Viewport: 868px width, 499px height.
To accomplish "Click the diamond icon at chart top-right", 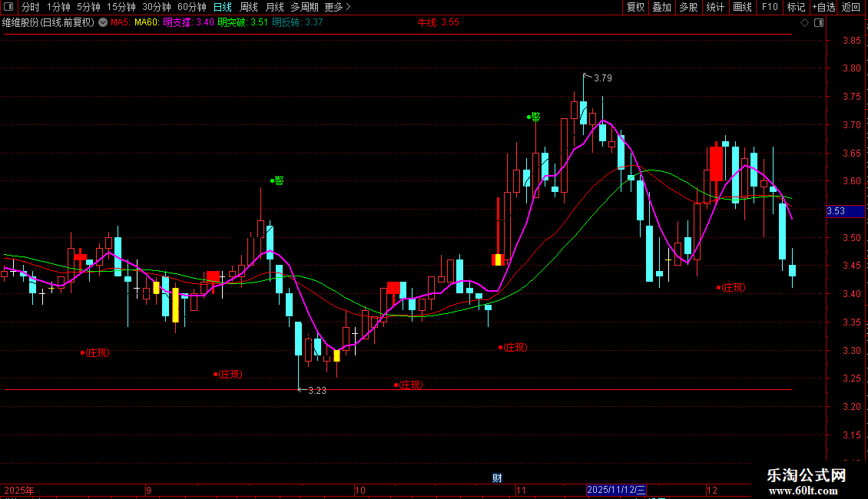I will coord(805,23).
